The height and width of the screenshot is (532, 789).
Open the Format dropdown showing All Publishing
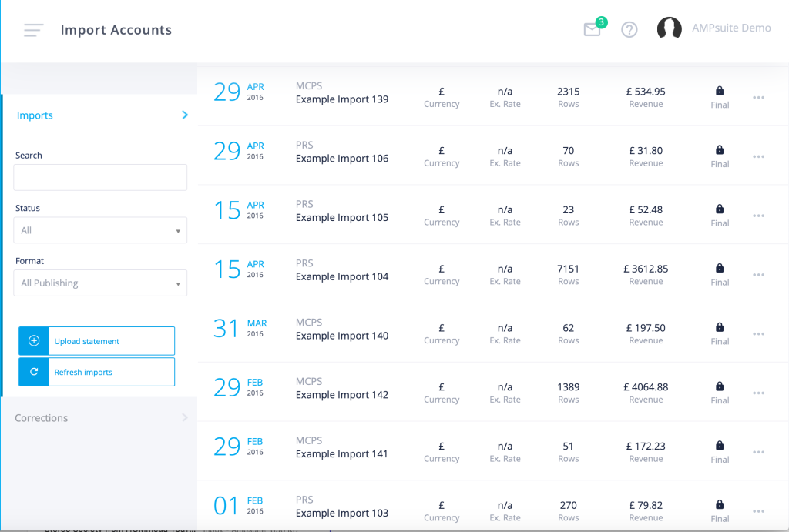pyautogui.click(x=100, y=283)
